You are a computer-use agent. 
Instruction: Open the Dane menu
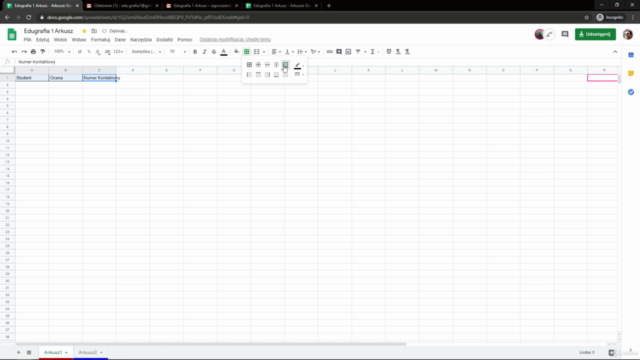tap(120, 40)
